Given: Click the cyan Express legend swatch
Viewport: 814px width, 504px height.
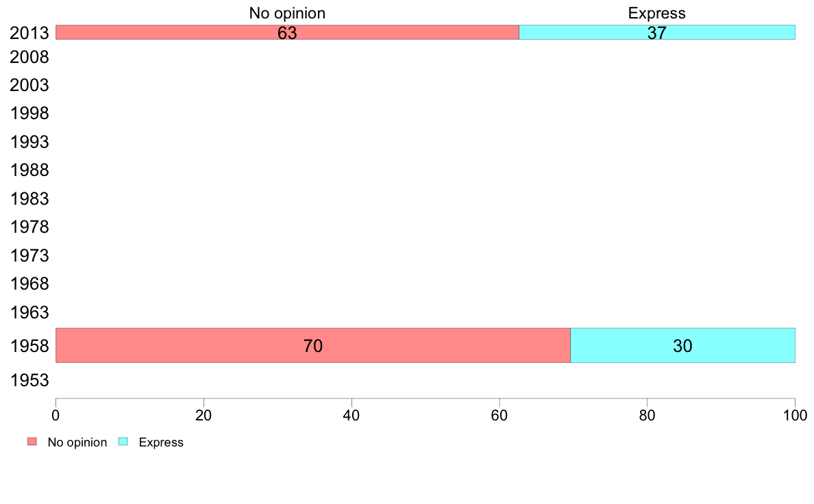Looking at the screenshot, I should pyautogui.click(x=123, y=442).
